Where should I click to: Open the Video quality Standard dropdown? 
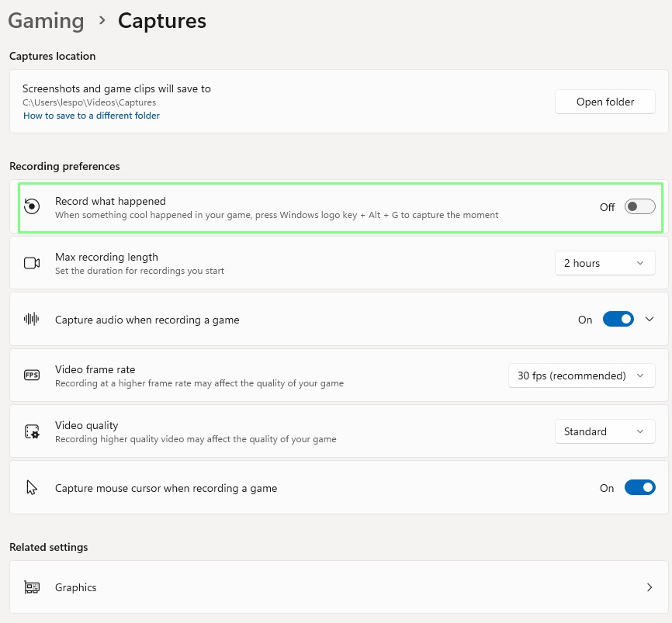pyautogui.click(x=604, y=431)
